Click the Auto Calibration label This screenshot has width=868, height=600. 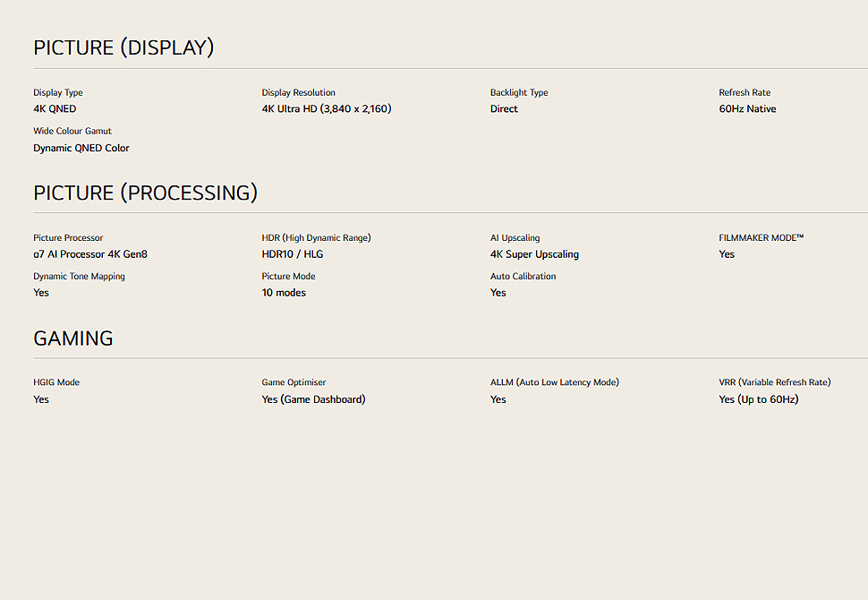523,276
